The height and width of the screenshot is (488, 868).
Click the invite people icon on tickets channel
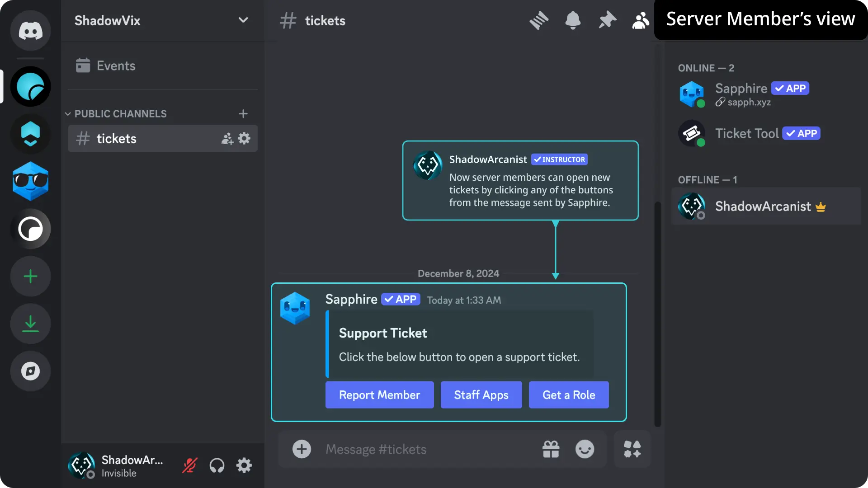pos(227,138)
